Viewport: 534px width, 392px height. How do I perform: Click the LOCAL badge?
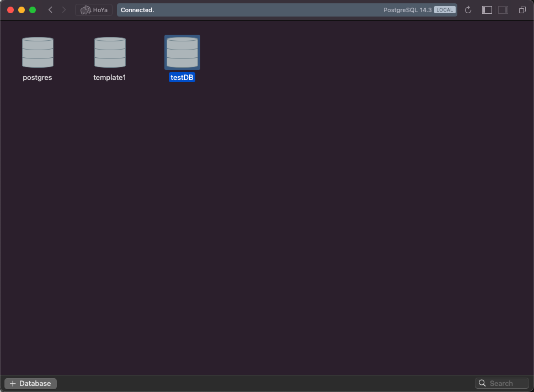445,10
